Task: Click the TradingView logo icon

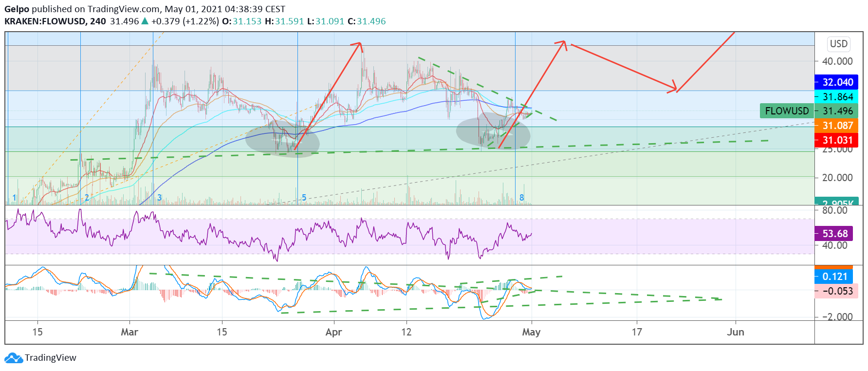Action: [x=14, y=358]
